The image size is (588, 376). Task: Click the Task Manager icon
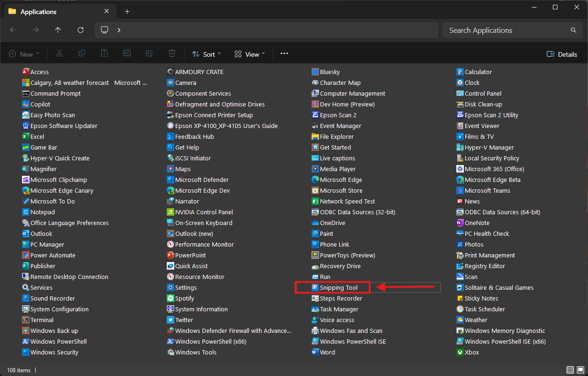pos(316,309)
